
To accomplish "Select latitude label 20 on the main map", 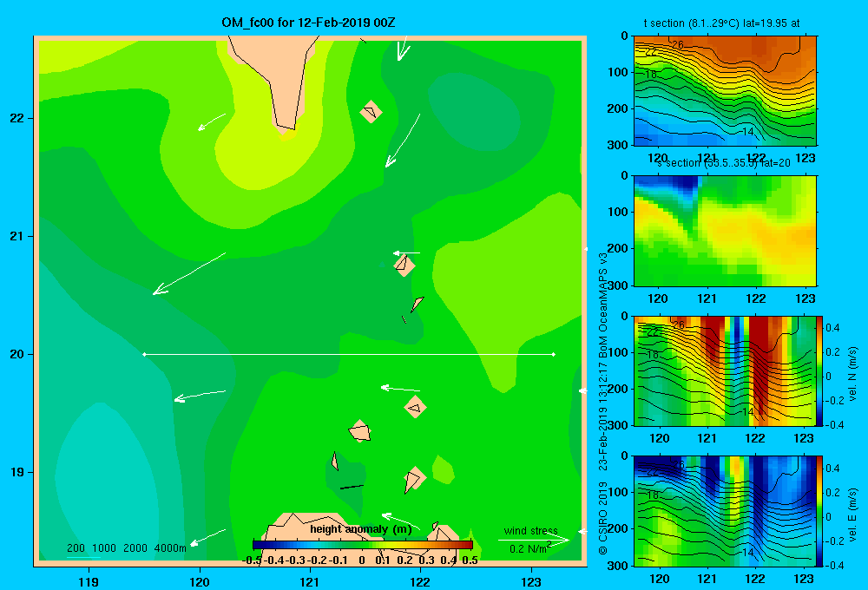I will click(16, 354).
